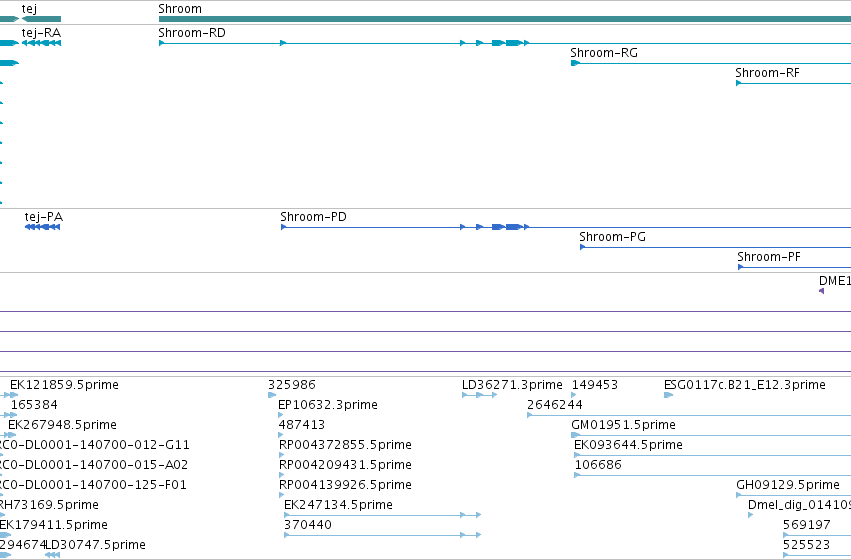The height and width of the screenshot is (560, 851).
Task: Select the LD36271.3prime EST feature arrows
Action: [x=479, y=395]
